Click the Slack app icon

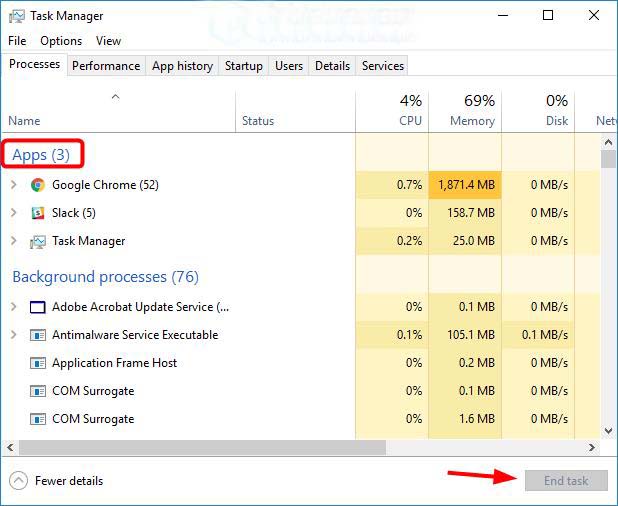pos(38,213)
